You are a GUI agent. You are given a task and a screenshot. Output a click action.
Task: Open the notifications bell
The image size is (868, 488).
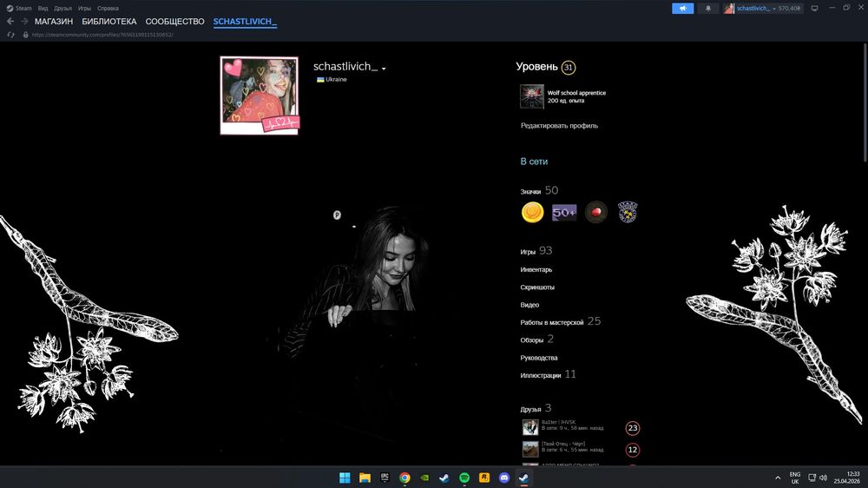(x=707, y=8)
